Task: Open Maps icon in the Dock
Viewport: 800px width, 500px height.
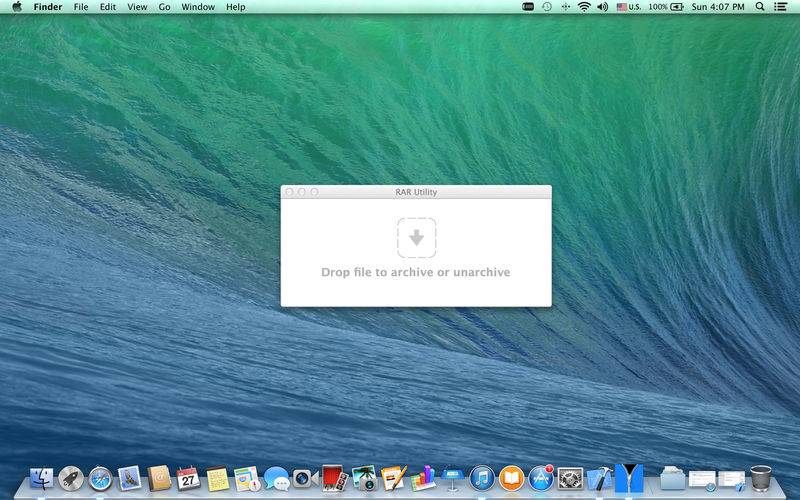Action: tap(247, 479)
